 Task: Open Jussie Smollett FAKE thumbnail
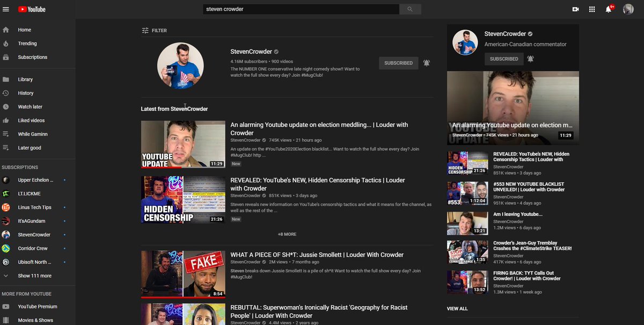(183, 275)
